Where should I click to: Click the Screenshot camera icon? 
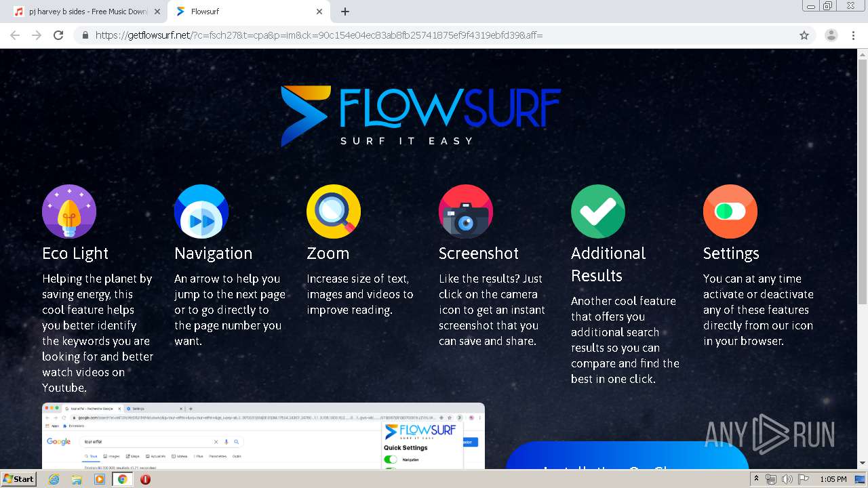(x=466, y=211)
